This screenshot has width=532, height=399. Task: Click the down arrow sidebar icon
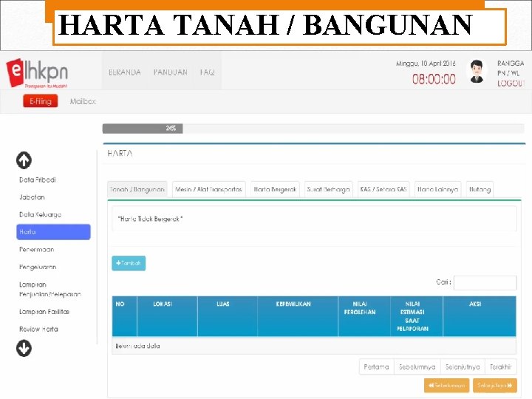pyautogui.click(x=24, y=349)
